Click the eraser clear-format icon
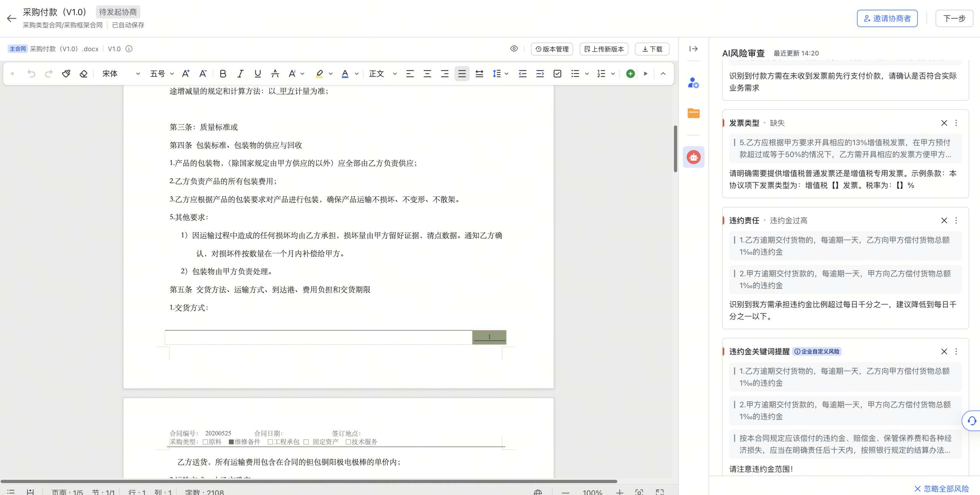 click(83, 74)
